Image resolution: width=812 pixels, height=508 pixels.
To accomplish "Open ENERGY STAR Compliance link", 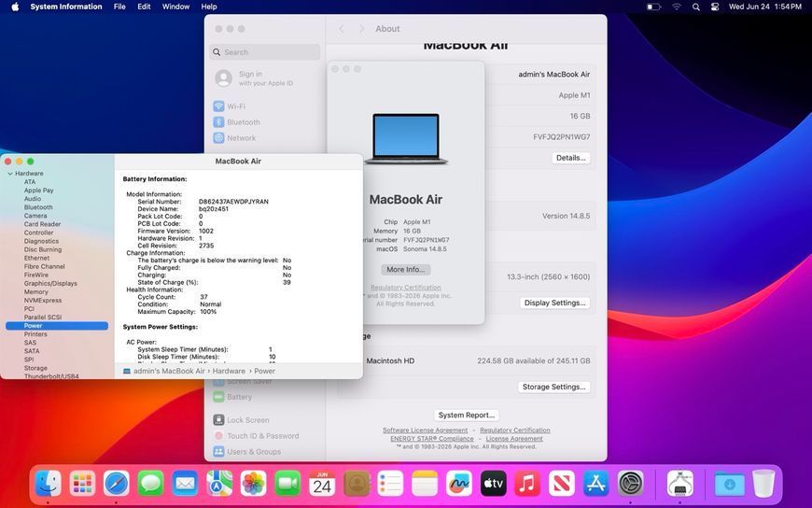I will coord(432,439).
